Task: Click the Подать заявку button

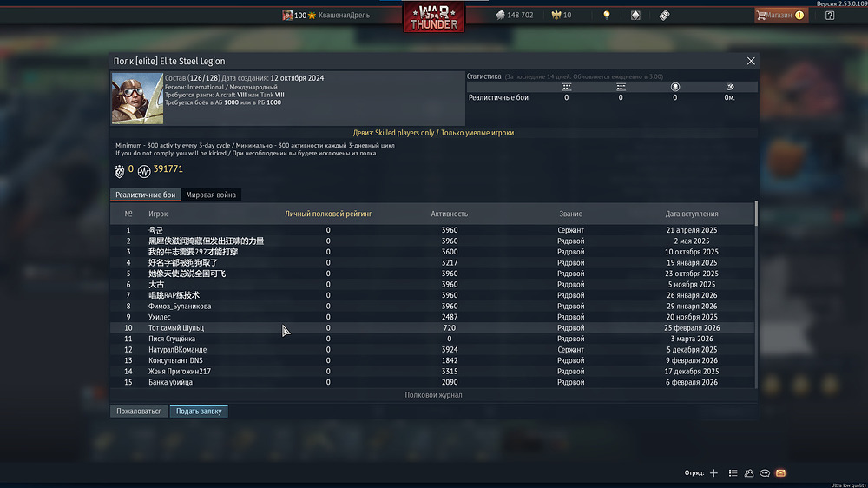Action: tap(199, 411)
